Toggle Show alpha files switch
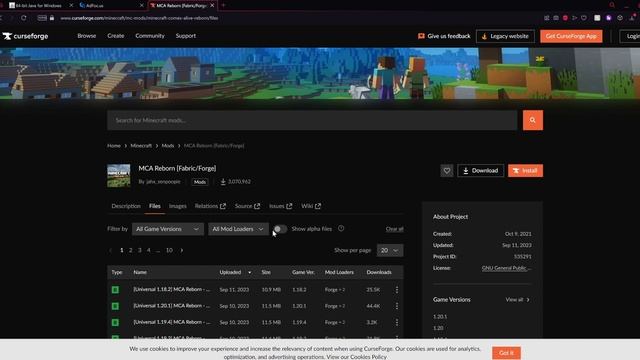Image resolution: width=640 pixels, height=360 pixels. [280, 229]
